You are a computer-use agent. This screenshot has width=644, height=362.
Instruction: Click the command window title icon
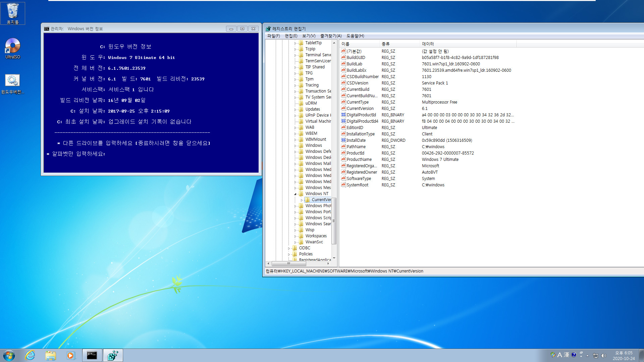click(x=47, y=29)
